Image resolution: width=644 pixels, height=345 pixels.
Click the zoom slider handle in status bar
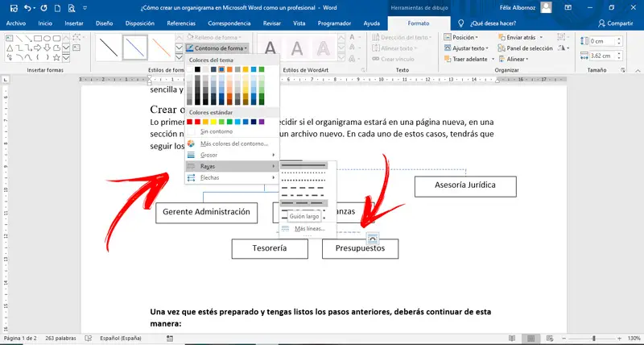594,339
